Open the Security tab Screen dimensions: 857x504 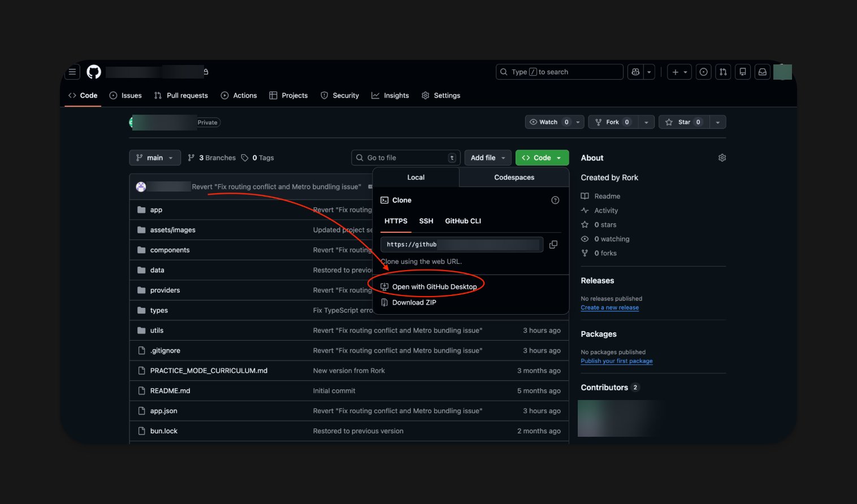pyautogui.click(x=340, y=95)
